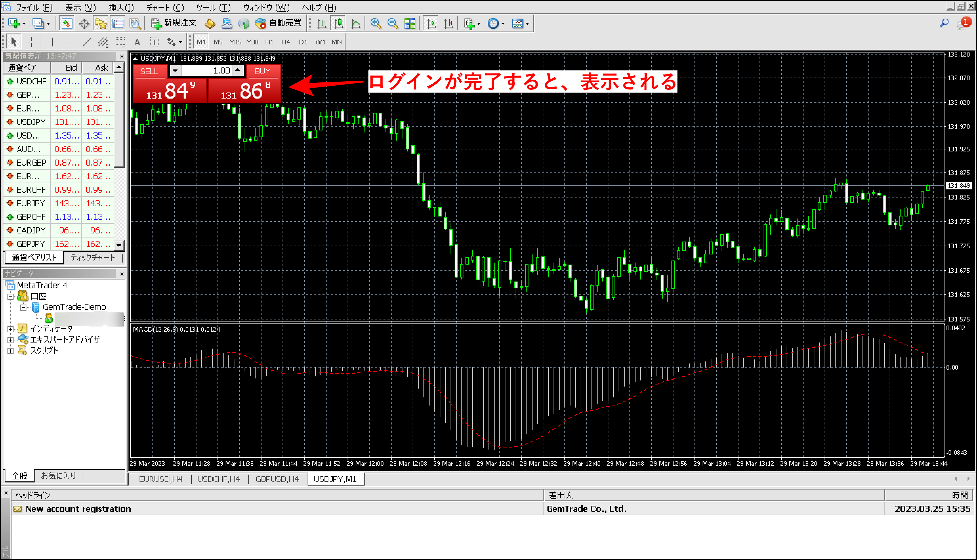Toggle the Terminal window icon
The image size is (977, 560).
click(x=118, y=23)
